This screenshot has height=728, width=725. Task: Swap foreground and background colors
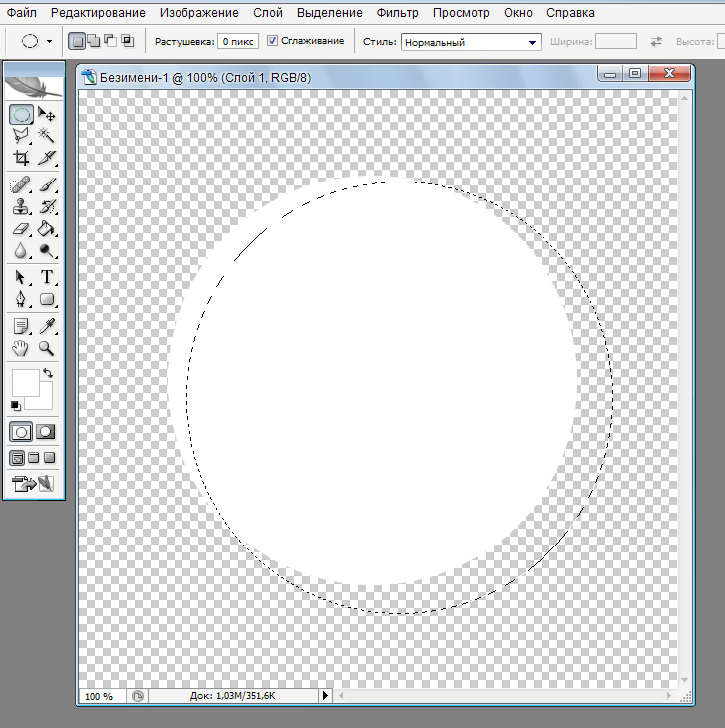(47, 373)
